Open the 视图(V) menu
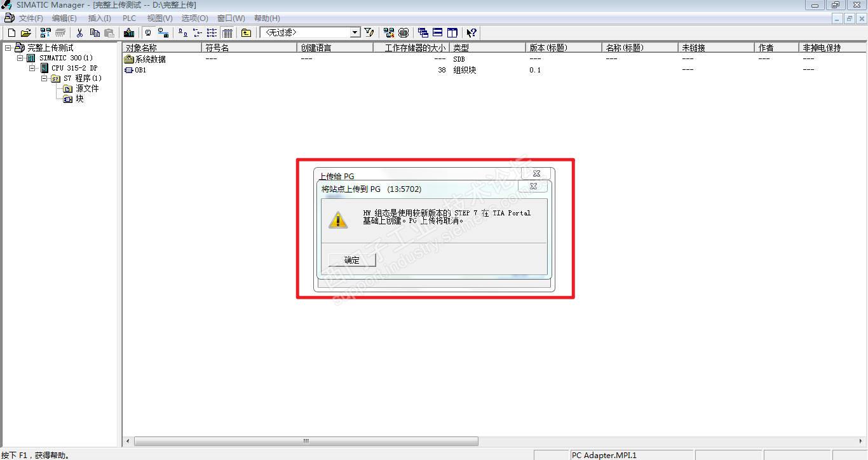The height and width of the screenshot is (460, 868). click(159, 18)
